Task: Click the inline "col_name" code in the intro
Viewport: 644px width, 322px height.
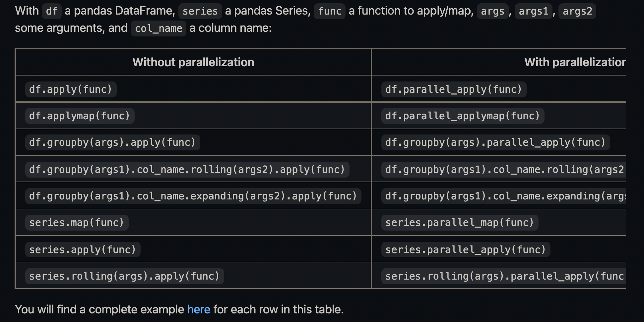Action: (159, 28)
